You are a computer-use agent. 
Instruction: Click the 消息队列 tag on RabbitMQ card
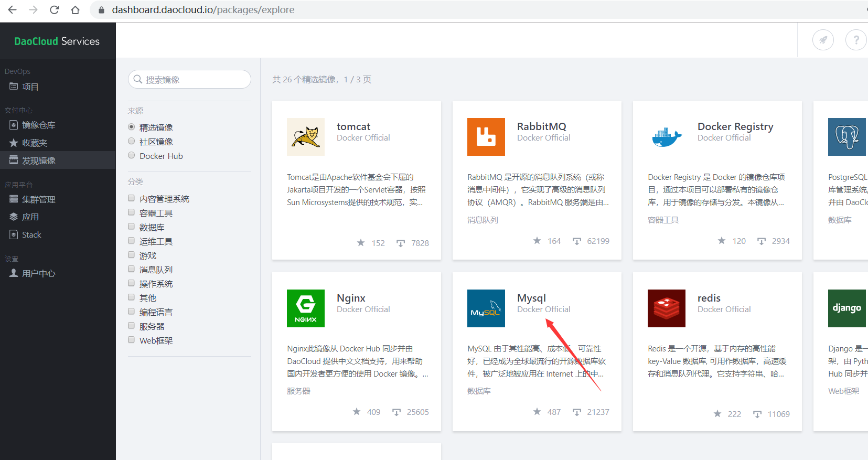tap(483, 220)
